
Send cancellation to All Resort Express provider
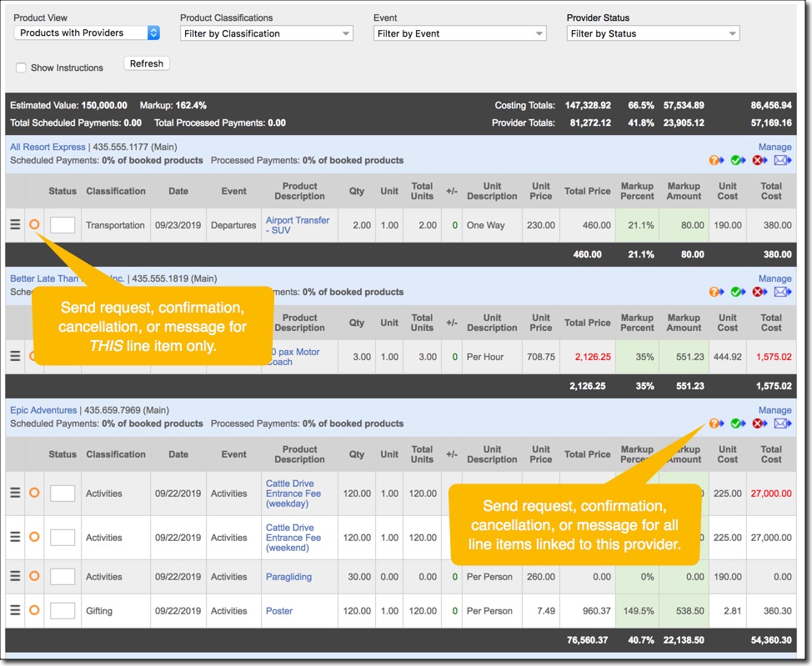759,161
